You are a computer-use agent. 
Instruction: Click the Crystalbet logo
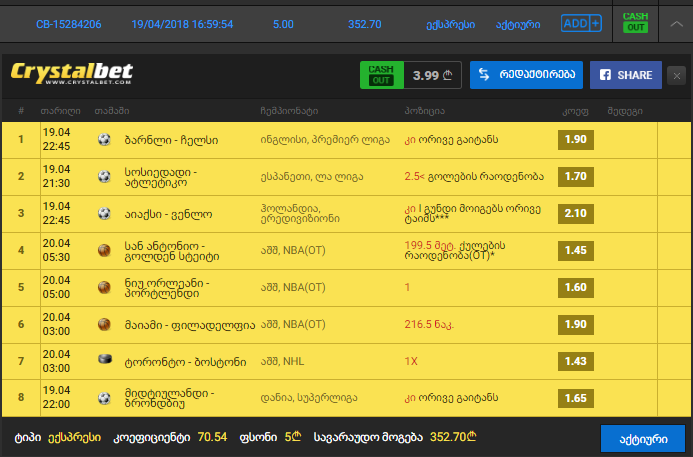coord(72,73)
